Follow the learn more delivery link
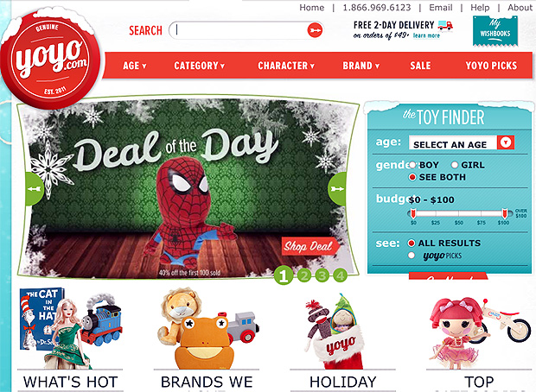 point(426,35)
